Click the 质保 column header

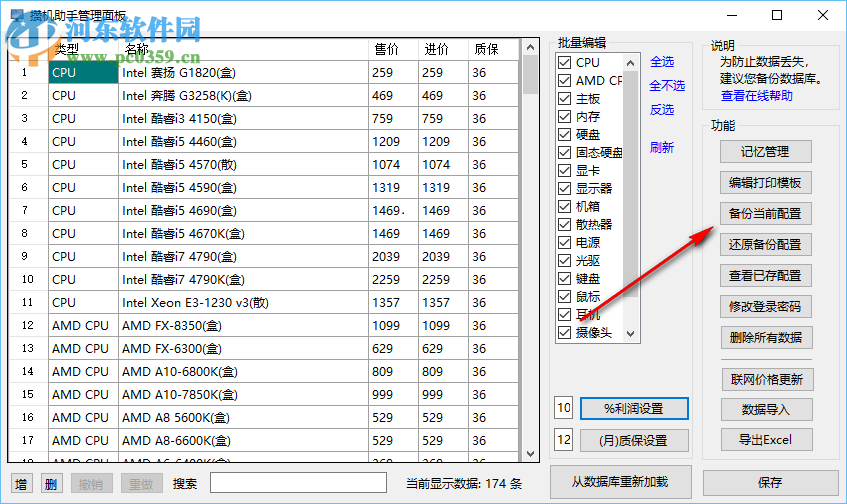493,50
